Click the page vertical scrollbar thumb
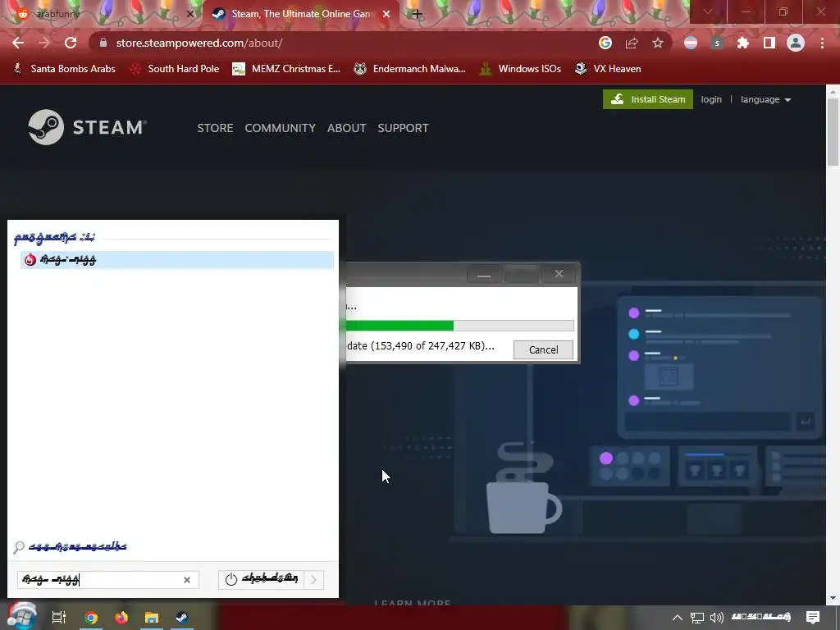The width and height of the screenshot is (840, 630). (833, 132)
